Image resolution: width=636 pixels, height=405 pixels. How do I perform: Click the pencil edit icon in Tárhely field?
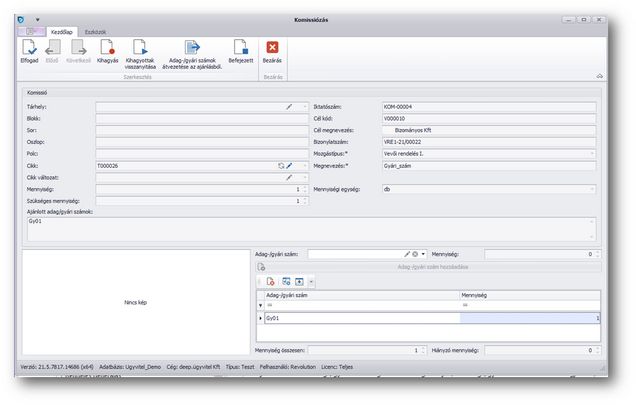[x=289, y=105]
